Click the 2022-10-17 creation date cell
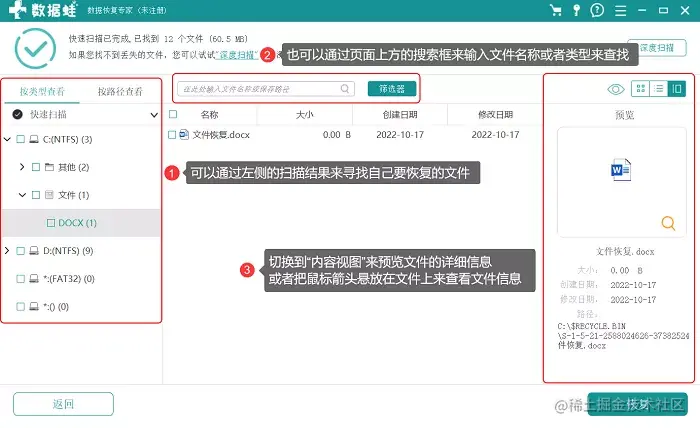The width and height of the screenshot is (700, 428). [x=400, y=134]
